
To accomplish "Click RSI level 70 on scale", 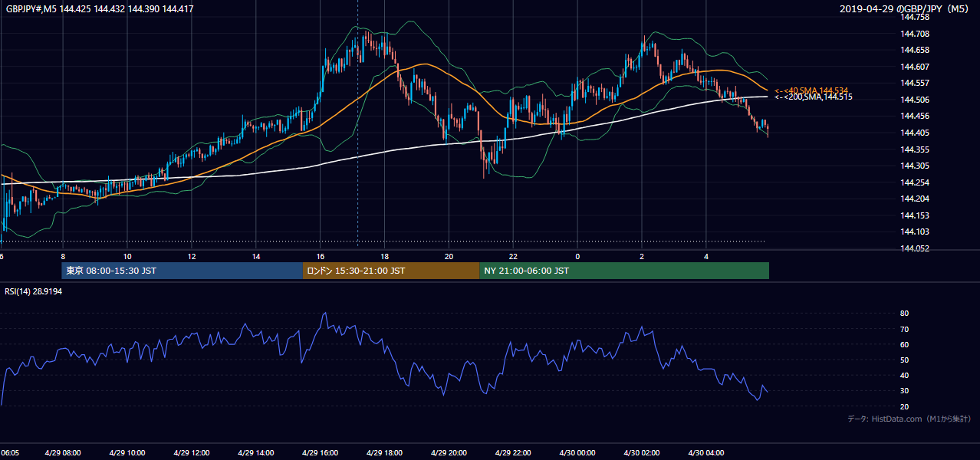I will tap(904, 329).
